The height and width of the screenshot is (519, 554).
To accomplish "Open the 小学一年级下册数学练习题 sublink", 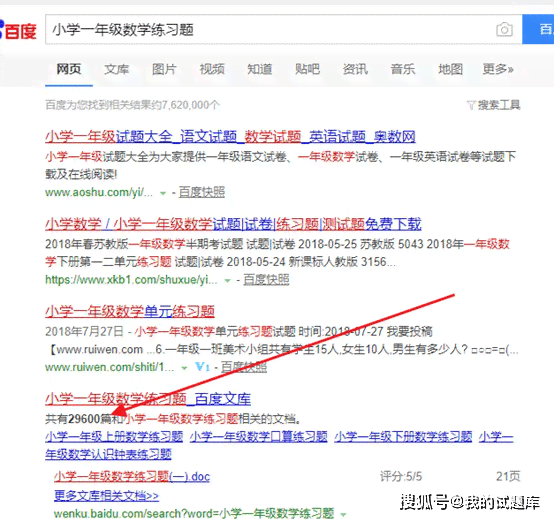I will coord(403,437).
